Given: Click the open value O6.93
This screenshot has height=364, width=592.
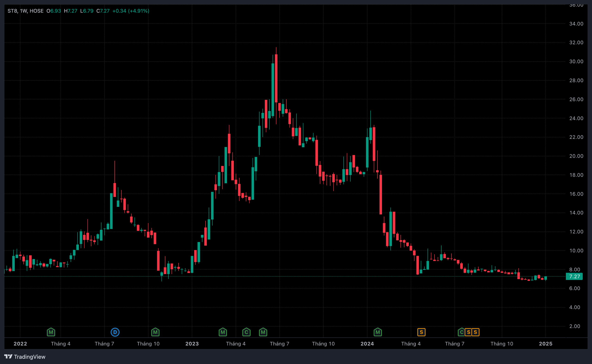Looking at the screenshot, I should 54,11.
